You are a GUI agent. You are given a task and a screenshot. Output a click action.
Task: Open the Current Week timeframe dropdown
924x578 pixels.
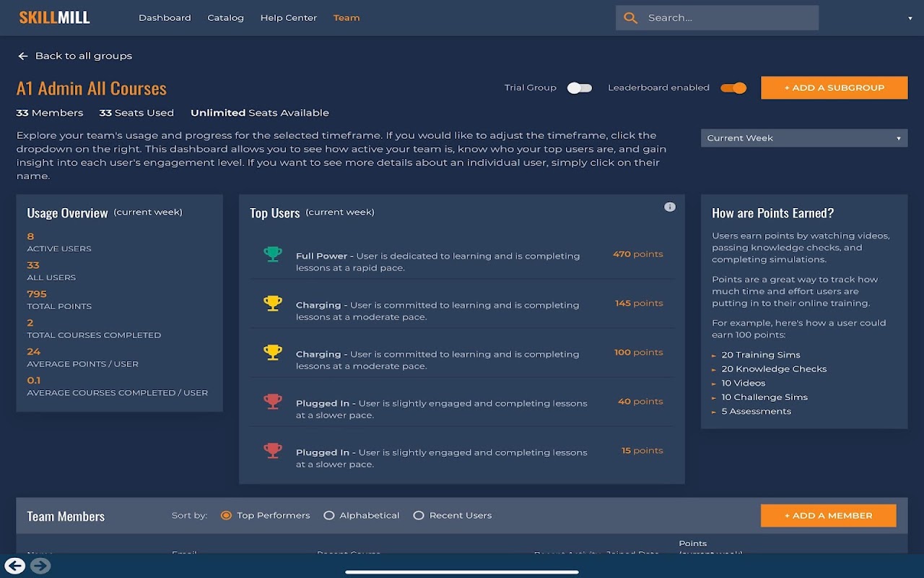pyautogui.click(x=804, y=138)
